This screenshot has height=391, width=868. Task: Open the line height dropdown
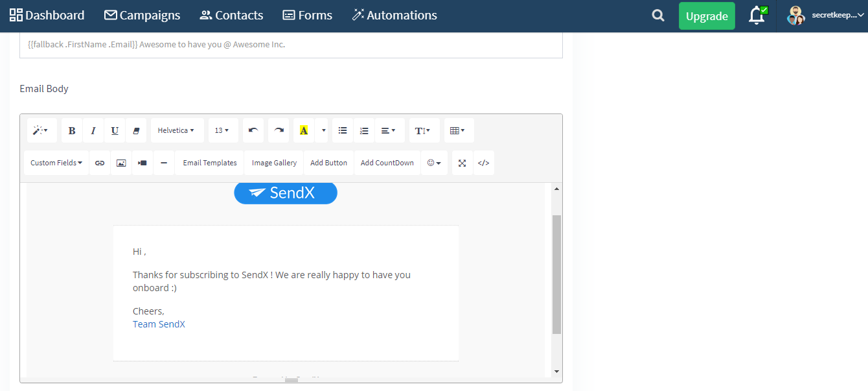[424, 130]
